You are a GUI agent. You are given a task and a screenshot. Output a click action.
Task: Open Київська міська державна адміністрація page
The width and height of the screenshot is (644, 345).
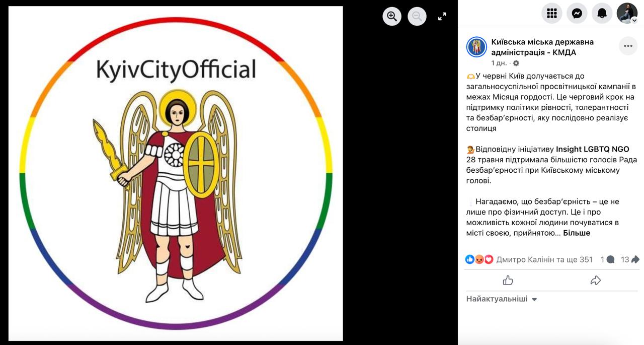542,47
